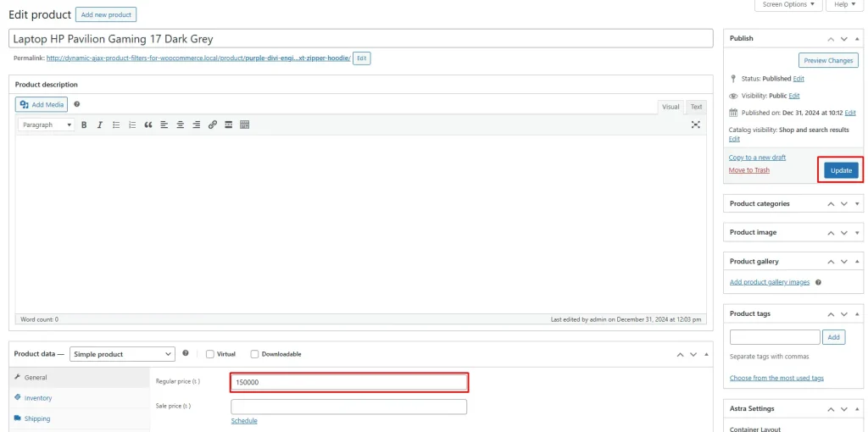Insert a numbered list in the description
Viewport: 868px width, 432px height.
[131, 125]
